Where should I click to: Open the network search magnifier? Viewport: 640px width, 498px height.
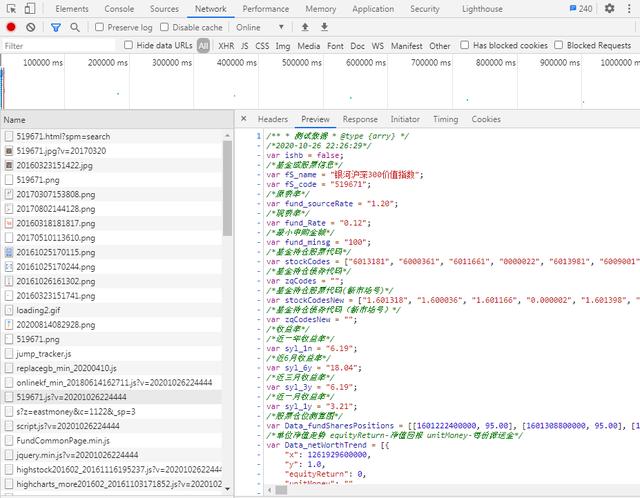(x=77, y=27)
